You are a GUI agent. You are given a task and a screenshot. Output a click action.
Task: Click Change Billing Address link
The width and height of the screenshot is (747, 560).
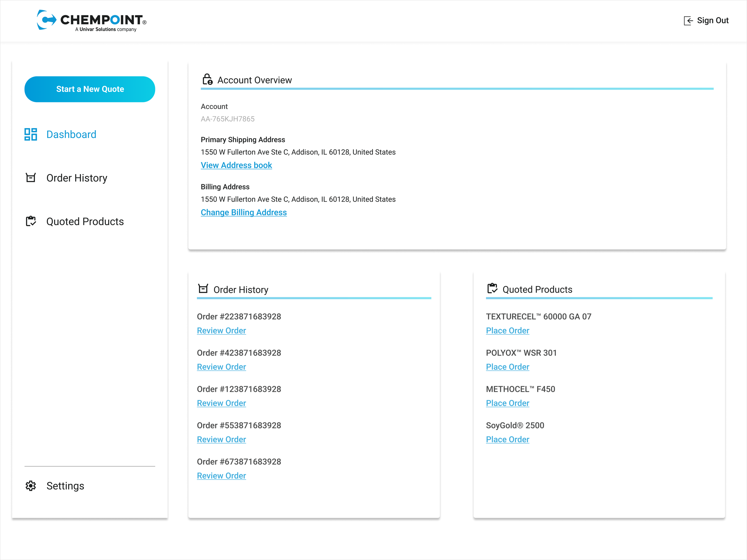244,212
